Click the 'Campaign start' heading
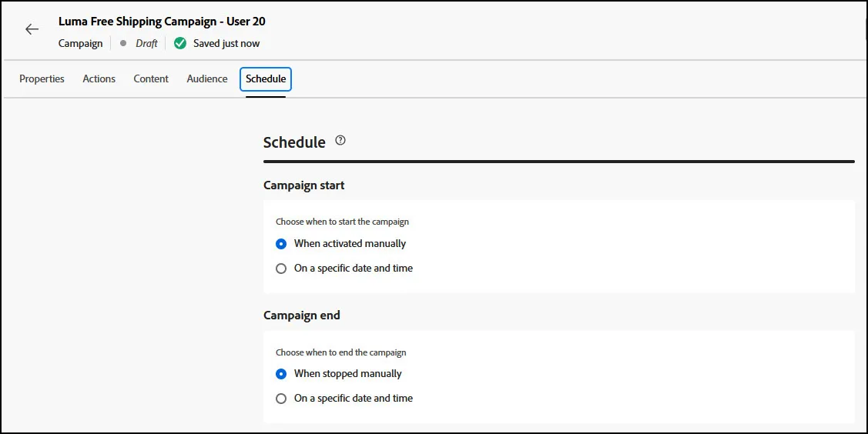The image size is (868, 434). [304, 185]
